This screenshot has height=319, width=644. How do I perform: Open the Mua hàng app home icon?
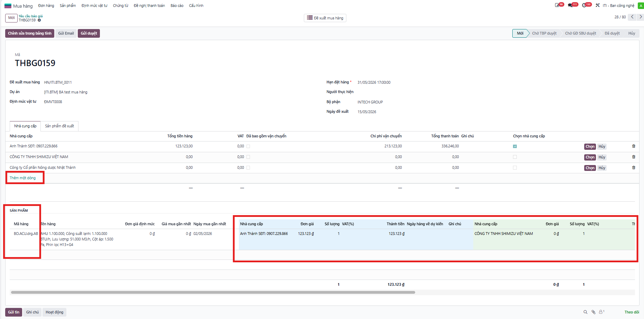tap(8, 6)
